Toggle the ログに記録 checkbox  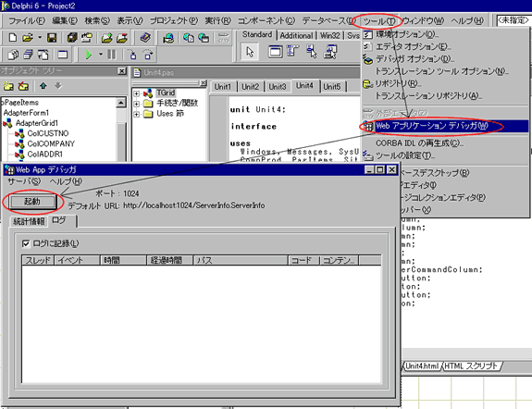point(26,243)
